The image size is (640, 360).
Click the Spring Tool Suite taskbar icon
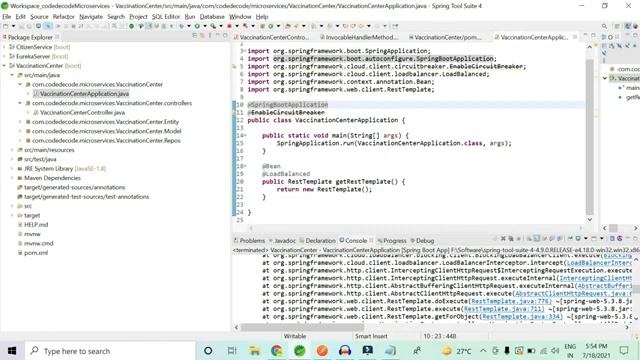click(300, 351)
